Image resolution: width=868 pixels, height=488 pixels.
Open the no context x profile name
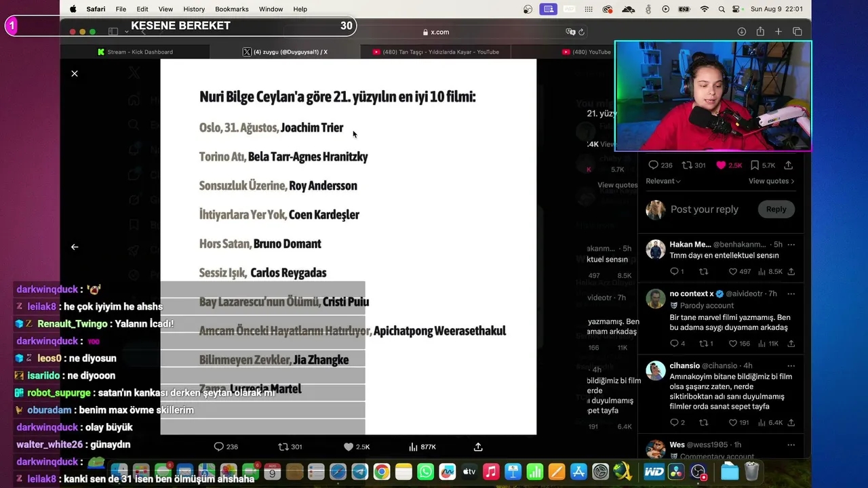pyautogui.click(x=692, y=293)
